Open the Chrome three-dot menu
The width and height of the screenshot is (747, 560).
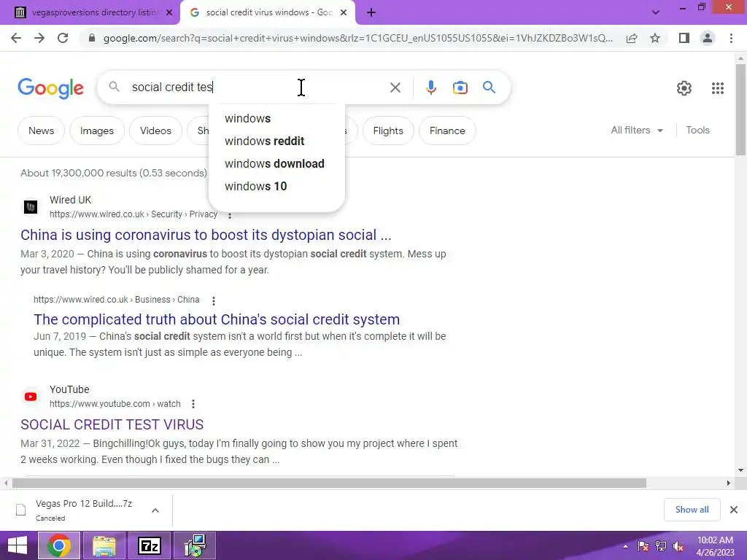[x=731, y=38]
